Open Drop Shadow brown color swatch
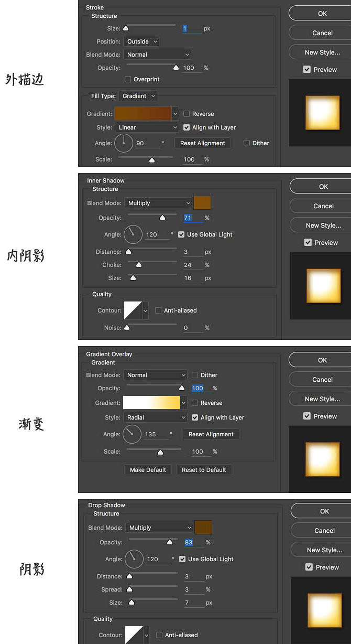 [203, 528]
